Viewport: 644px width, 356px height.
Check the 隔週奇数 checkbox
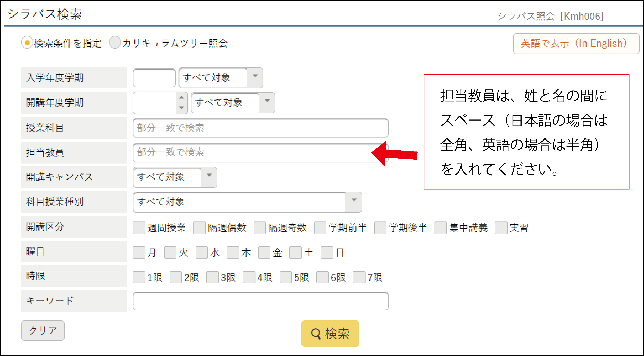click(x=260, y=228)
